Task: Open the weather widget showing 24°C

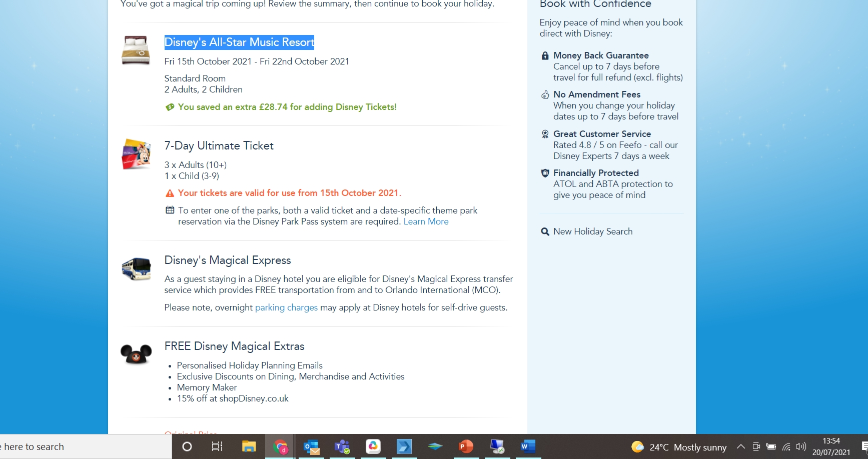Action: pos(679,447)
